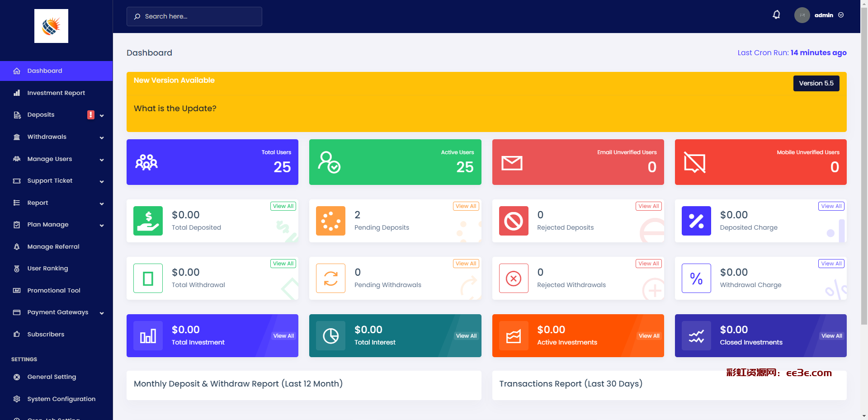
Task: Click the '14 minutes ago' cron text
Action: tap(818, 53)
